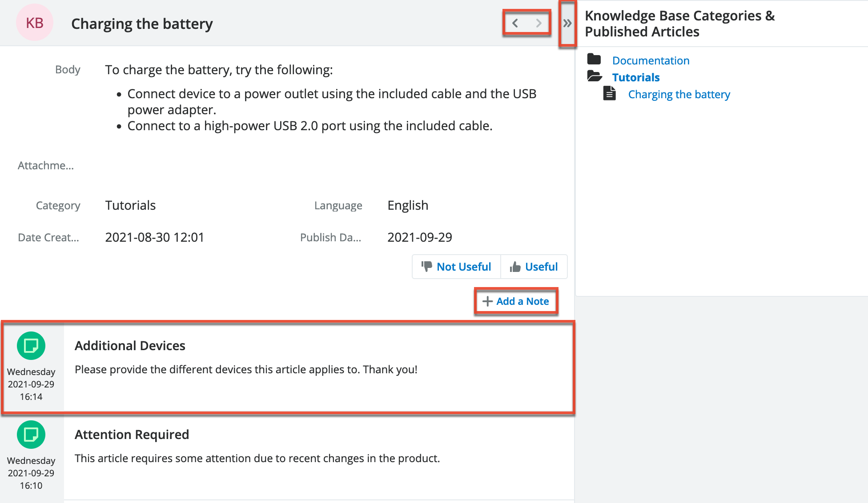The height and width of the screenshot is (503, 868).
Task: Open Charging the battery article link
Action: click(x=679, y=94)
